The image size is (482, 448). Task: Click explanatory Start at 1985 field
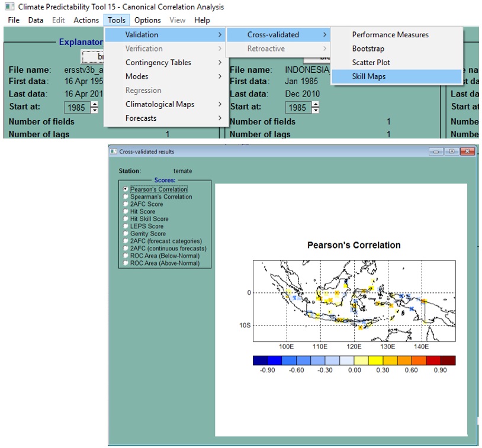point(77,107)
